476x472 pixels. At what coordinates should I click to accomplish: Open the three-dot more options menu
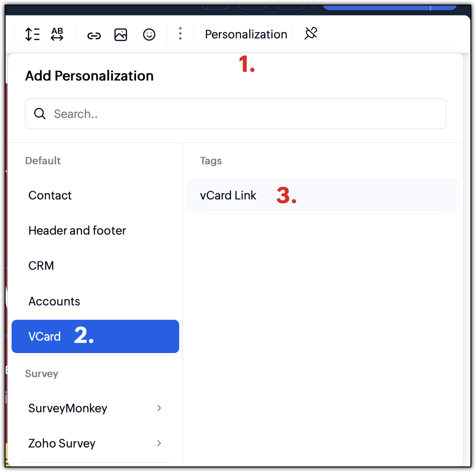click(x=180, y=34)
